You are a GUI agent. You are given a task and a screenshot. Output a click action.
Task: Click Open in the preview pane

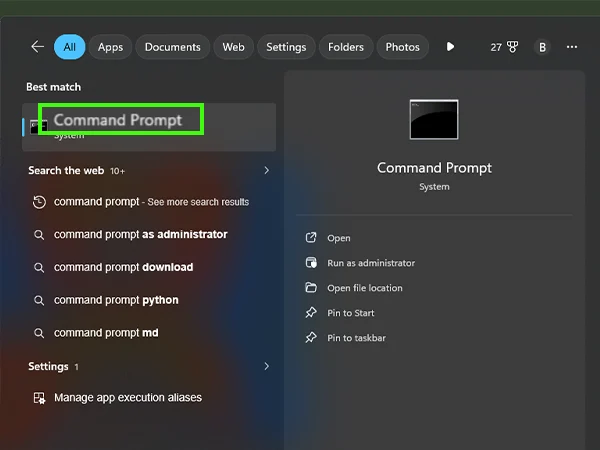[x=339, y=238]
